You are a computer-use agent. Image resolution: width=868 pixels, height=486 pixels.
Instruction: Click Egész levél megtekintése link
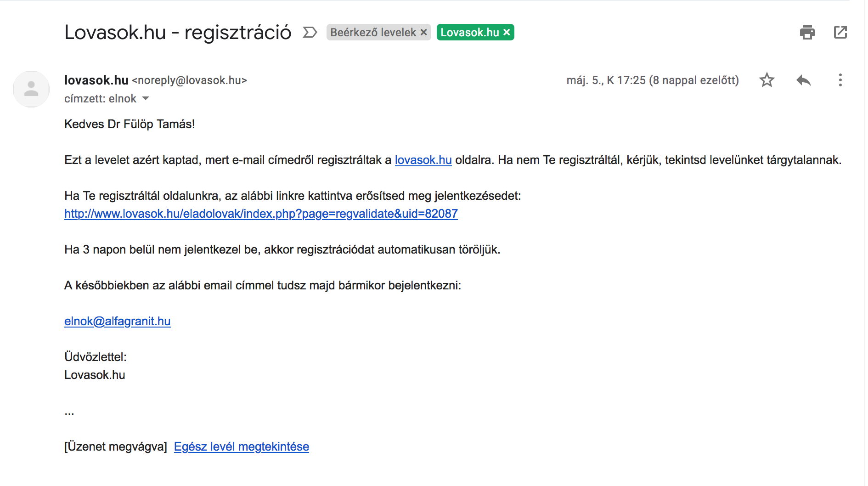pyautogui.click(x=241, y=446)
